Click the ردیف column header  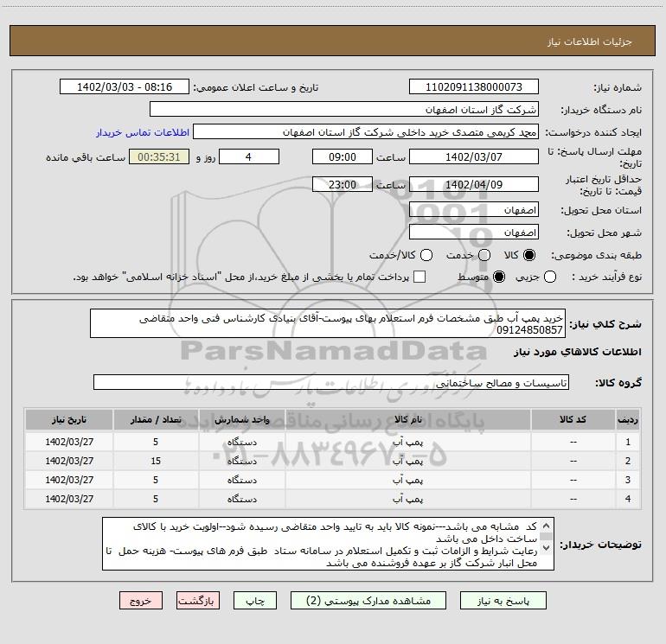628,420
